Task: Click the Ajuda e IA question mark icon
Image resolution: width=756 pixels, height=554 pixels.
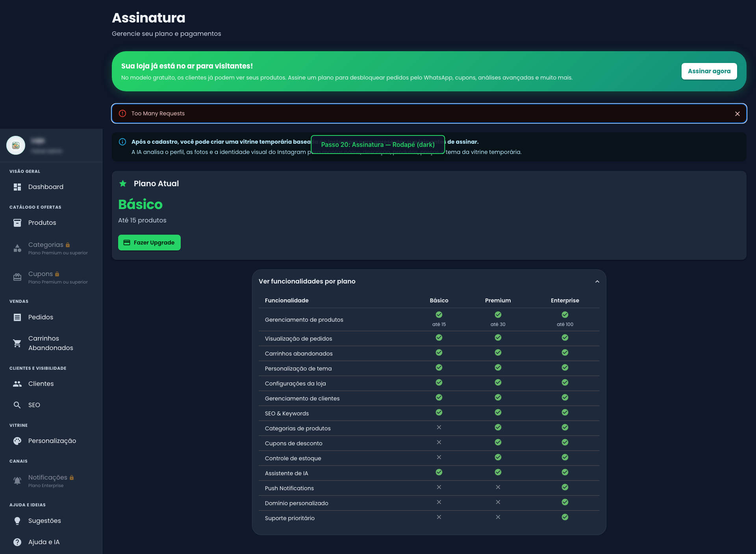Action: [17, 542]
